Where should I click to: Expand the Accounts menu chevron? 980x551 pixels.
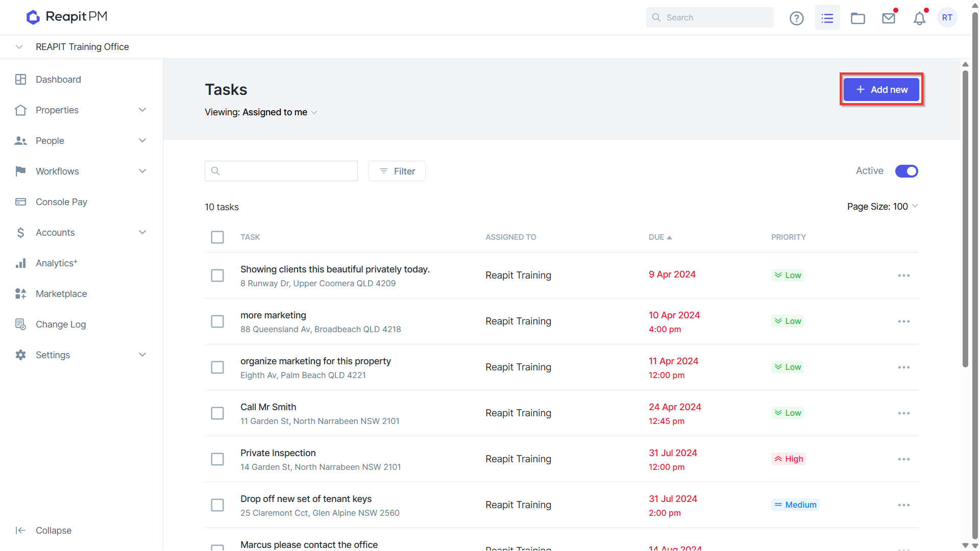coord(142,233)
